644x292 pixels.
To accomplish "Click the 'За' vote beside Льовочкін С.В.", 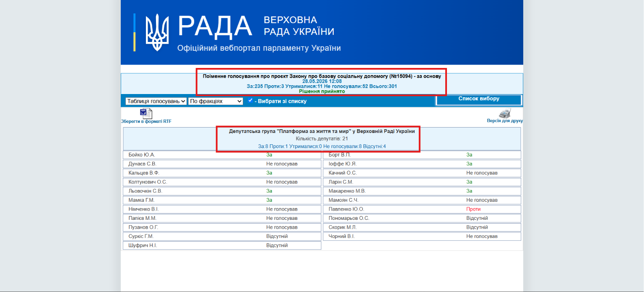I will click(x=269, y=191).
